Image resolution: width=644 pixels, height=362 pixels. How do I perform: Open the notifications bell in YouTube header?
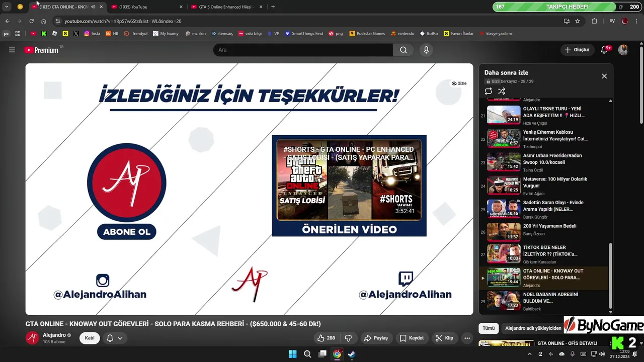coord(605,50)
